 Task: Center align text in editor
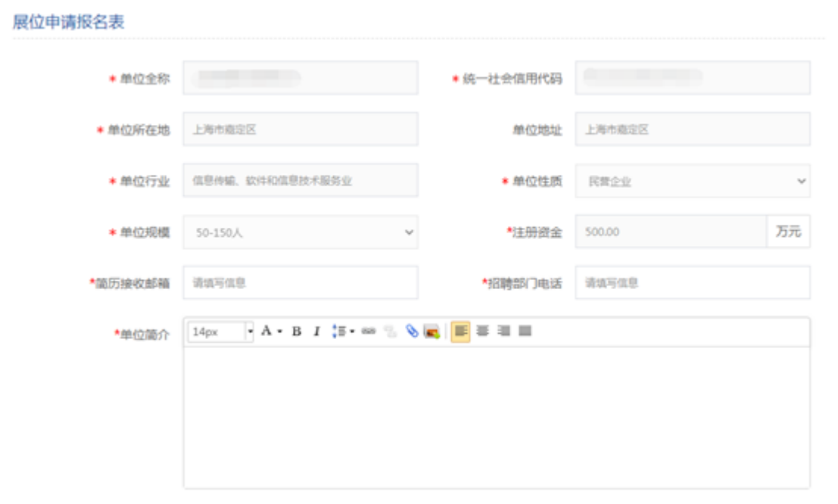pos(482,331)
